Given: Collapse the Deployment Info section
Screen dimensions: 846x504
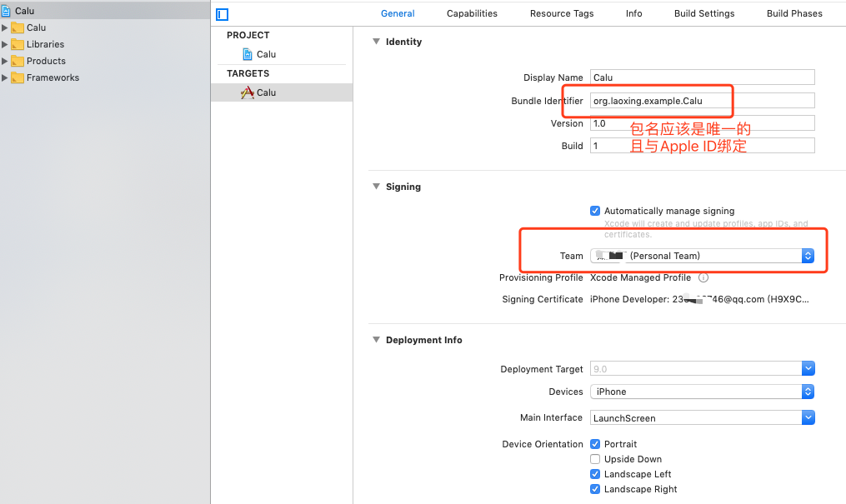Looking at the screenshot, I should (376, 340).
